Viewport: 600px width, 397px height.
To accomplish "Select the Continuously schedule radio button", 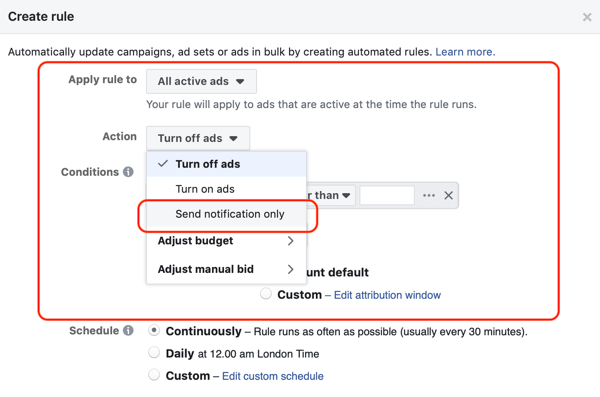I will 154,330.
